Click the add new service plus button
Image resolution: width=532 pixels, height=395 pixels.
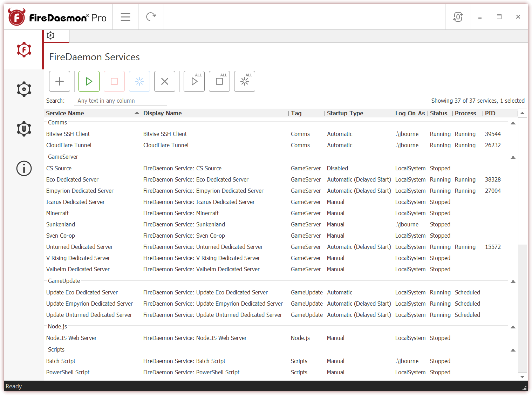coord(60,81)
